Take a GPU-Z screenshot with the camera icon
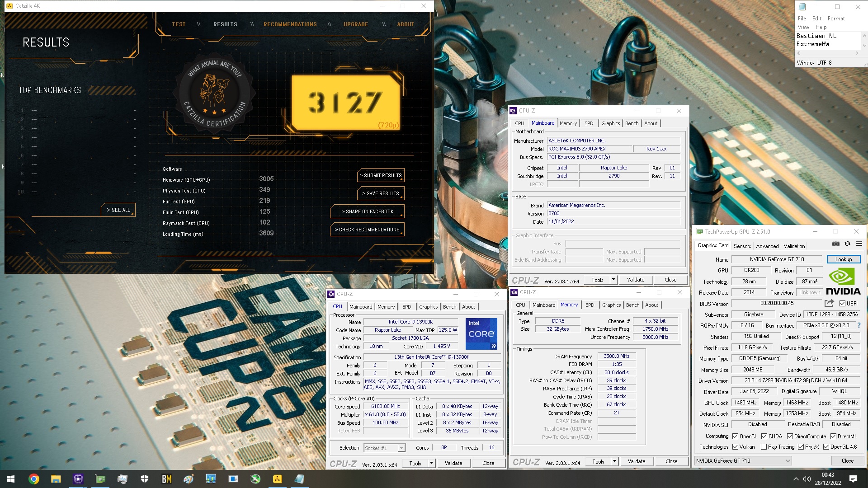868x488 pixels. click(836, 244)
